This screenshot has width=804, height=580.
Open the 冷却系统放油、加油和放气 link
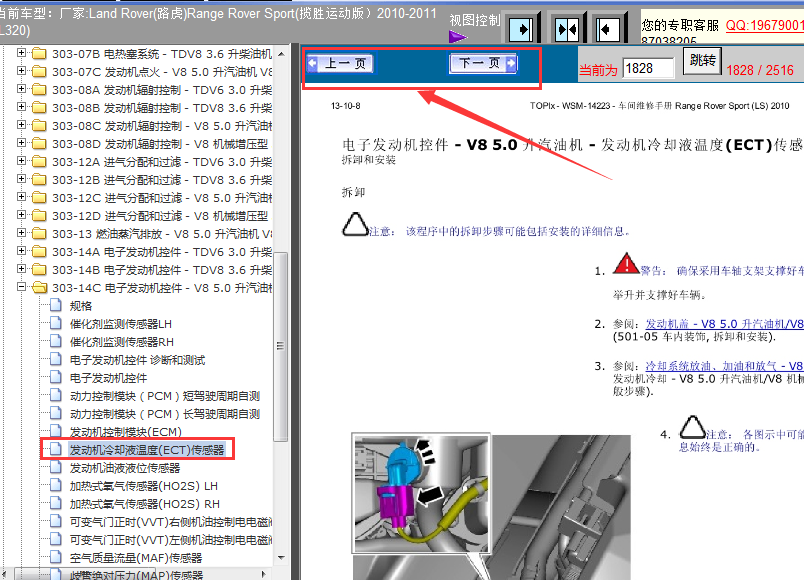tap(724, 366)
